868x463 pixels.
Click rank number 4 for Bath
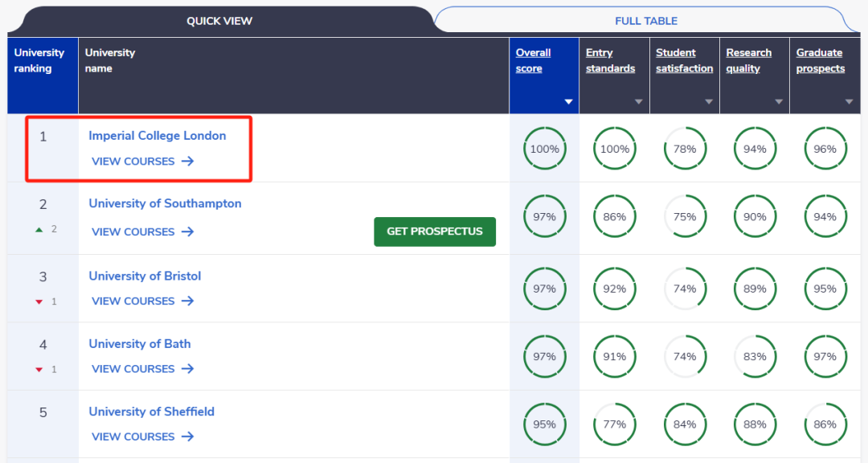[x=43, y=345]
